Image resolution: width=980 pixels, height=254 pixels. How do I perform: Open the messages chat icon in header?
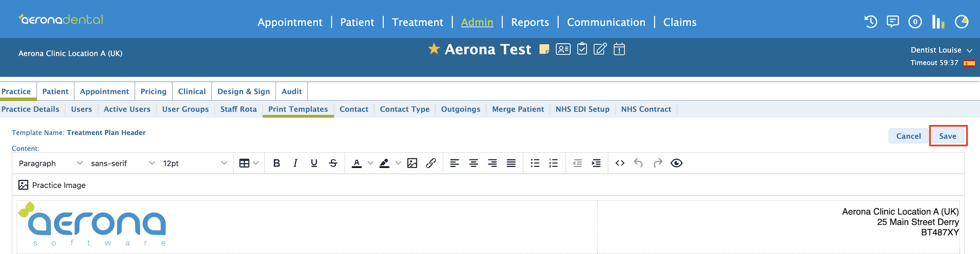click(893, 21)
